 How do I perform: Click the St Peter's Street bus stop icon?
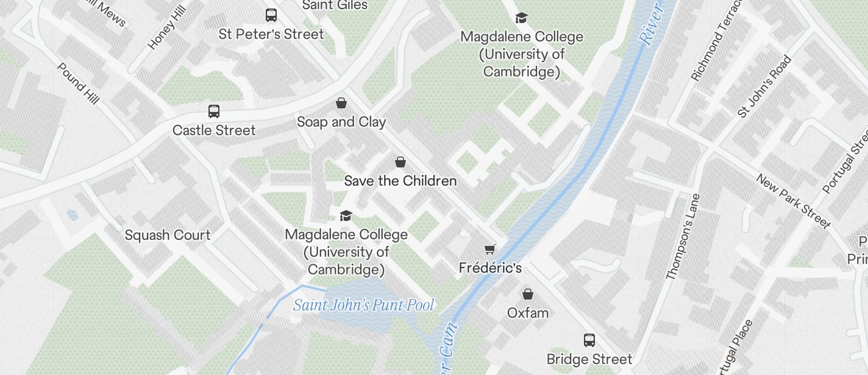[x=271, y=15]
